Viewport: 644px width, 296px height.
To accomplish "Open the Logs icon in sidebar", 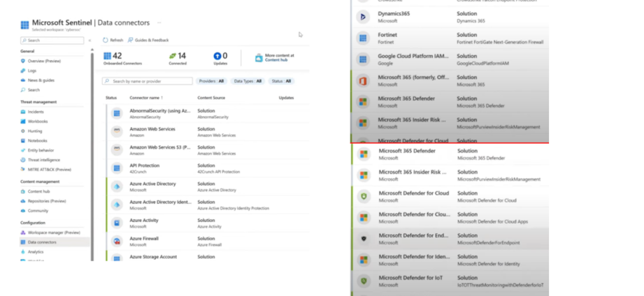I will coord(23,71).
